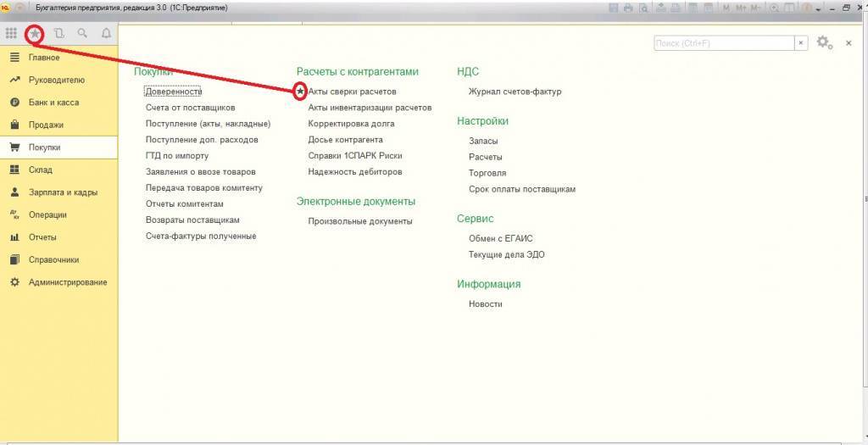Open Счета от поставщиков link

click(x=190, y=108)
